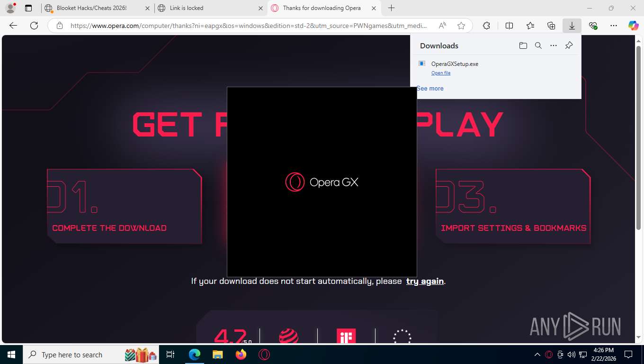Open the network tray icon

(x=583, y=355)
